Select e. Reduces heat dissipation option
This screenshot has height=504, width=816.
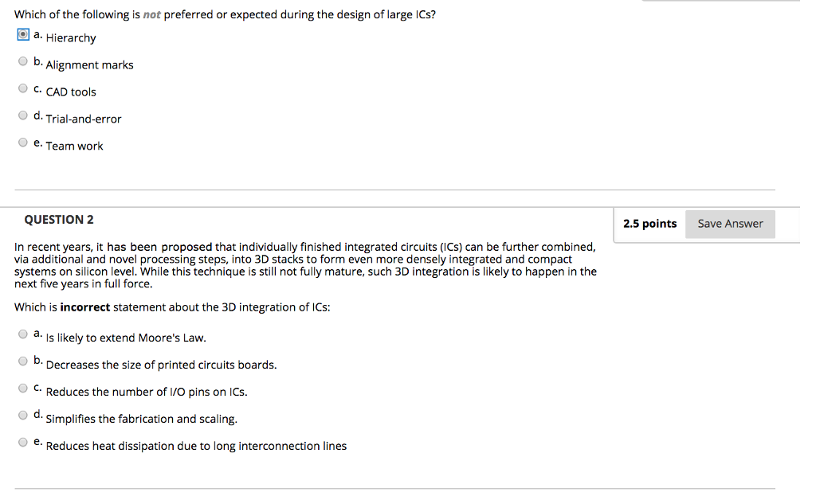pos(23,442)
